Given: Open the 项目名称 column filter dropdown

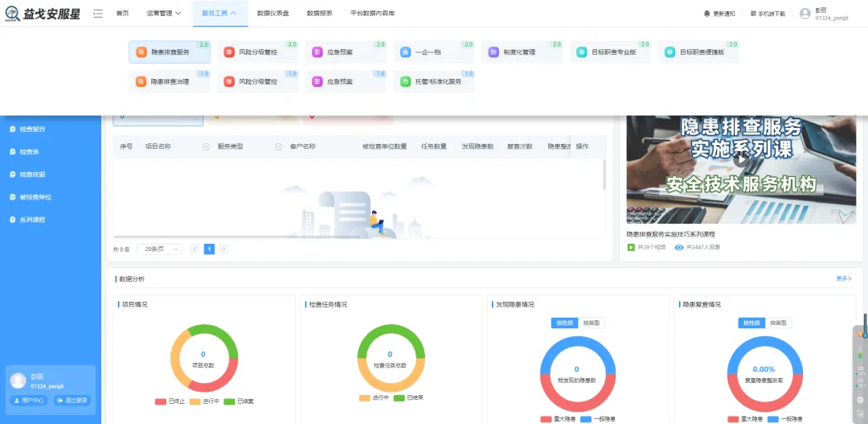Looking at the screenshot, I should coord(207,147).
